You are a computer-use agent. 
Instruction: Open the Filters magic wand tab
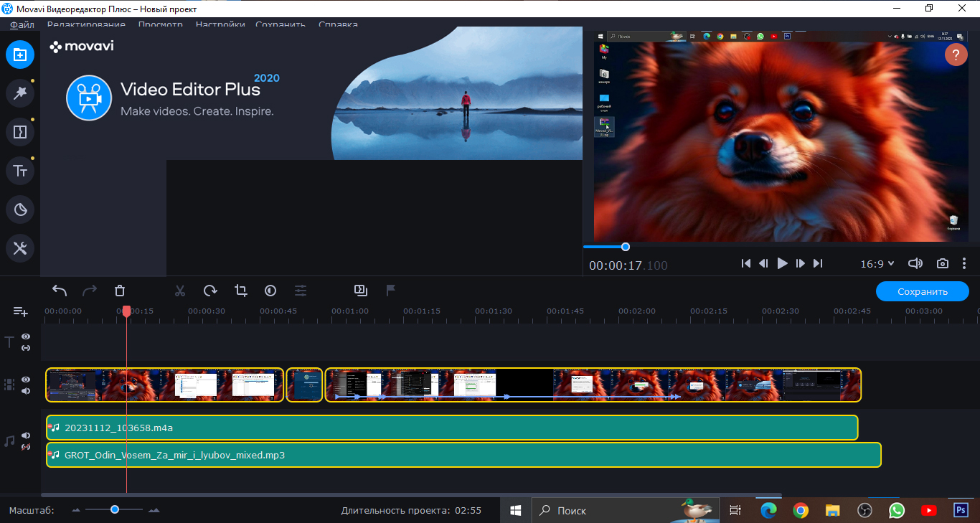tap(20, 93)
